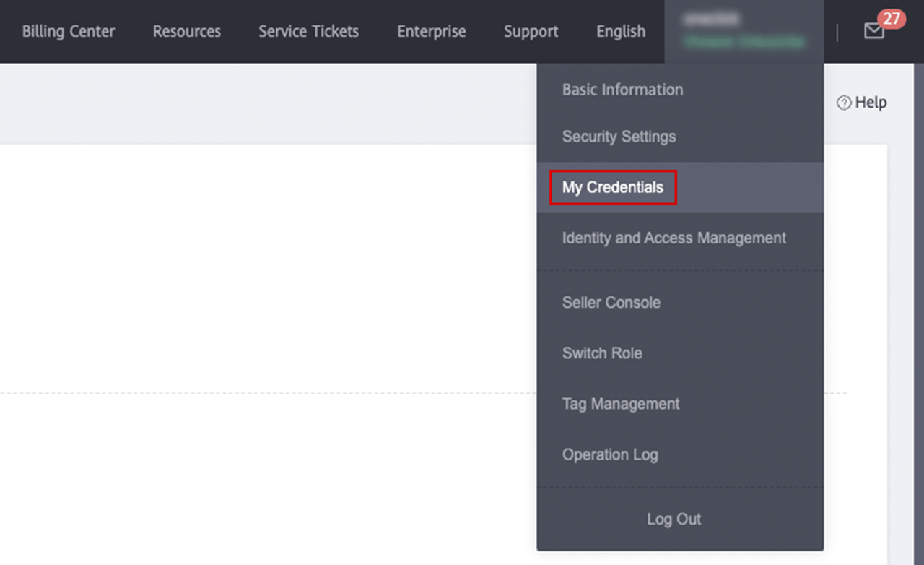This screenshot has height=565, width=924.
Task: Select the highlighted My Credentials entry
Action: 612,187
